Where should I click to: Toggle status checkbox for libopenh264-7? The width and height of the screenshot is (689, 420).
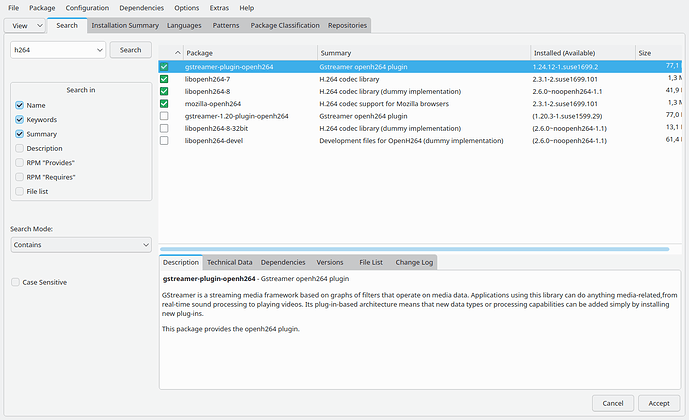[x=164, y=79]
